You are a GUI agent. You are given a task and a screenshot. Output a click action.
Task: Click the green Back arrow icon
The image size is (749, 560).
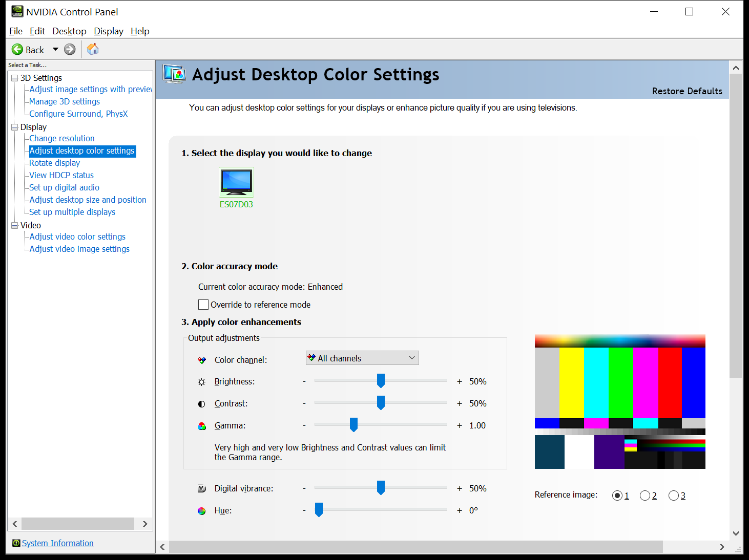pos(17,50)
